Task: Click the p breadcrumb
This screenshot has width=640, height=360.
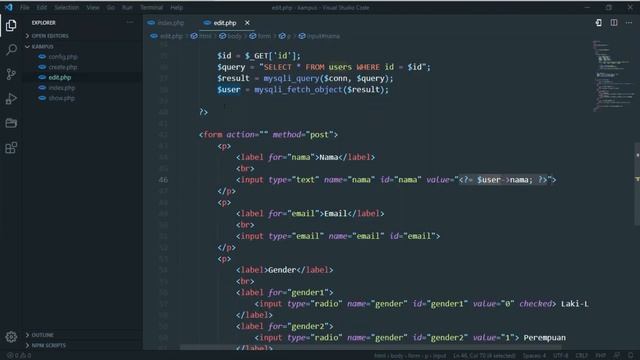Action: pos(285,36)
